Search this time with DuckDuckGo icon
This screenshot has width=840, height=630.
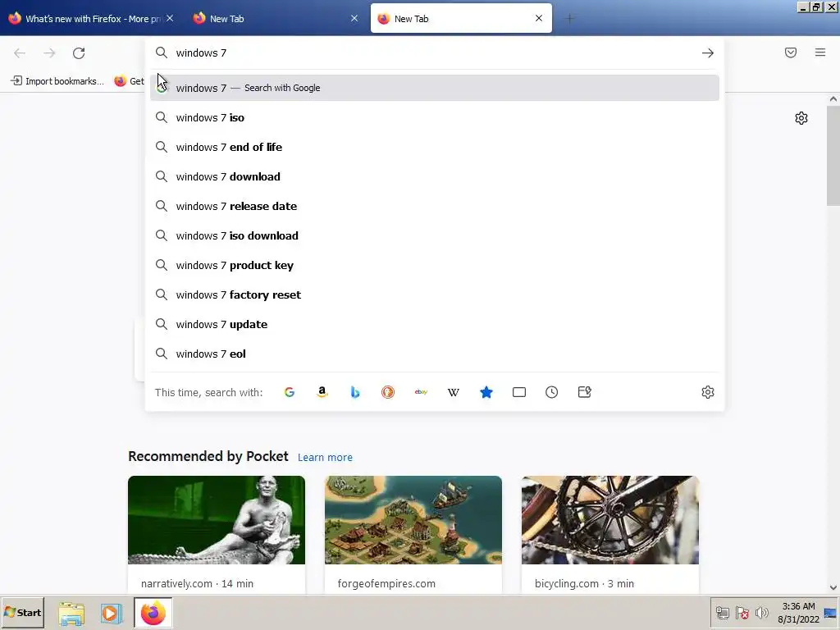click(388, 392)
